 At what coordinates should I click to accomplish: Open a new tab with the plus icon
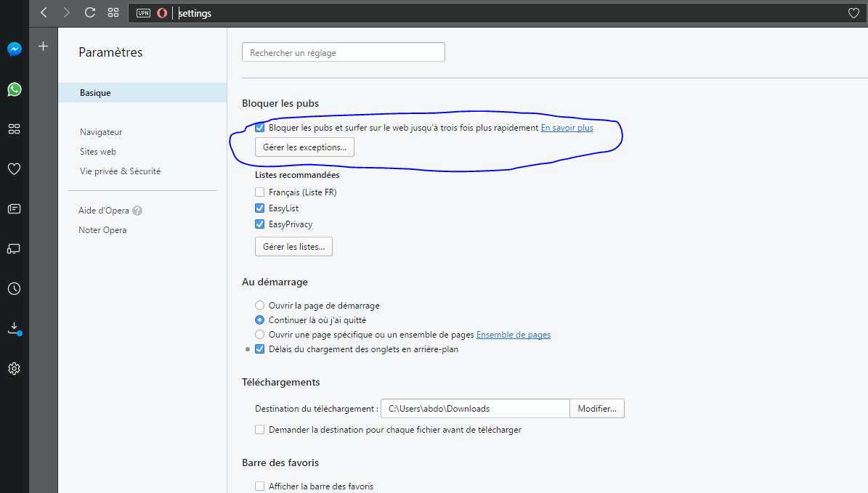[x=43, y=46]
